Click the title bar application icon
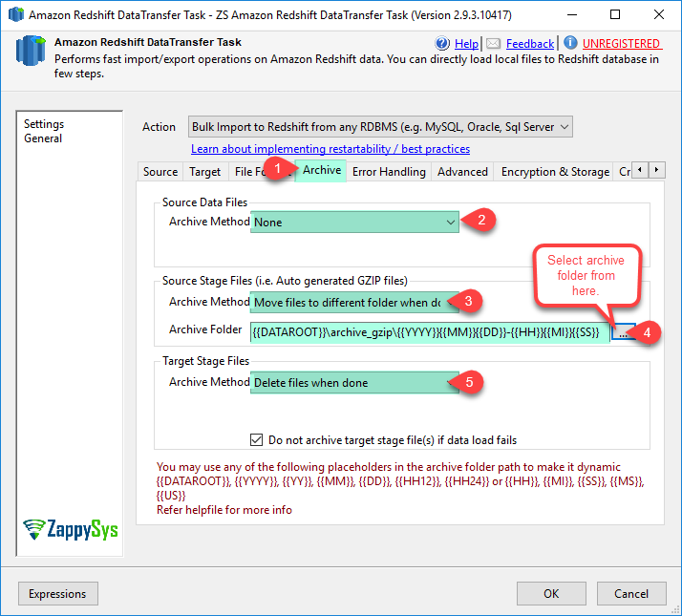The width and height of the screenshot is (682, 616). 15,14
